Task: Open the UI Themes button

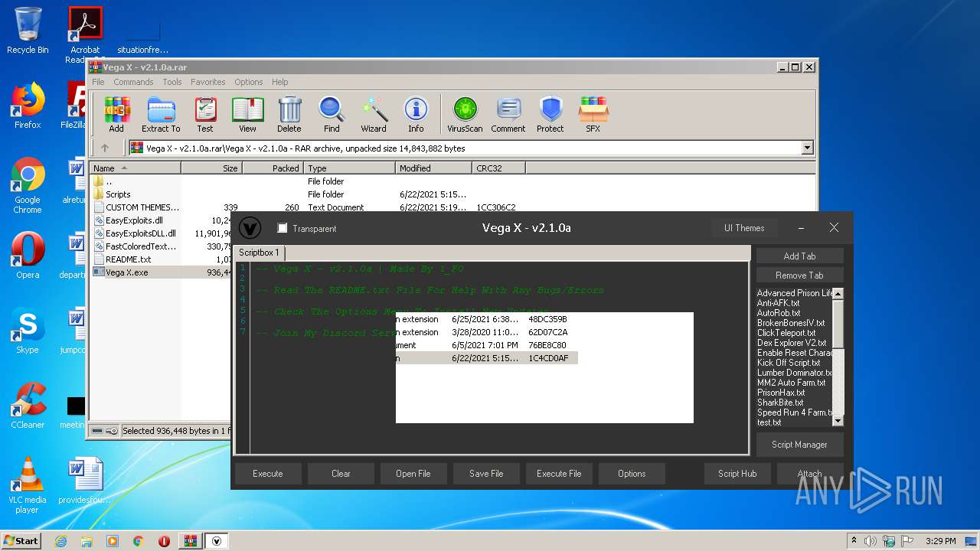Action: [744, 228]
